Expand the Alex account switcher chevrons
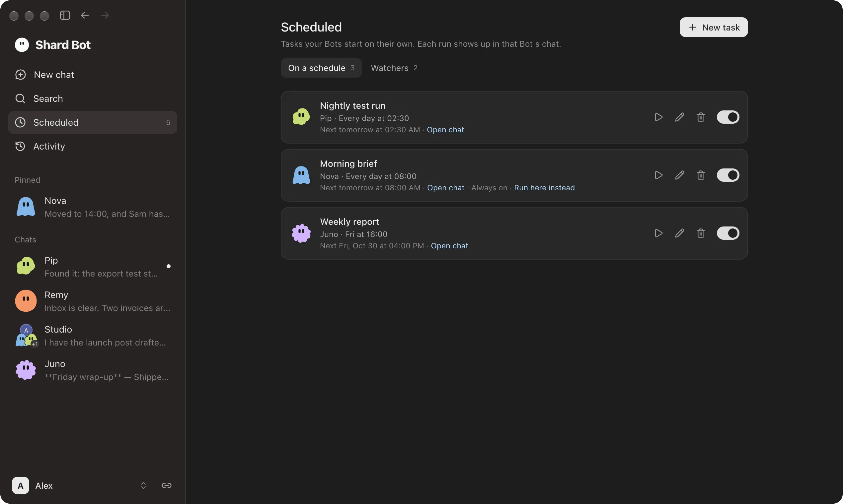 click(143, 485)
